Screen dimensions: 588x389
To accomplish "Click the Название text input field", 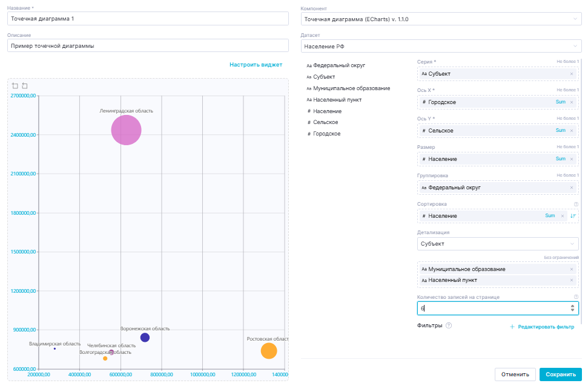I will (148, 19).
